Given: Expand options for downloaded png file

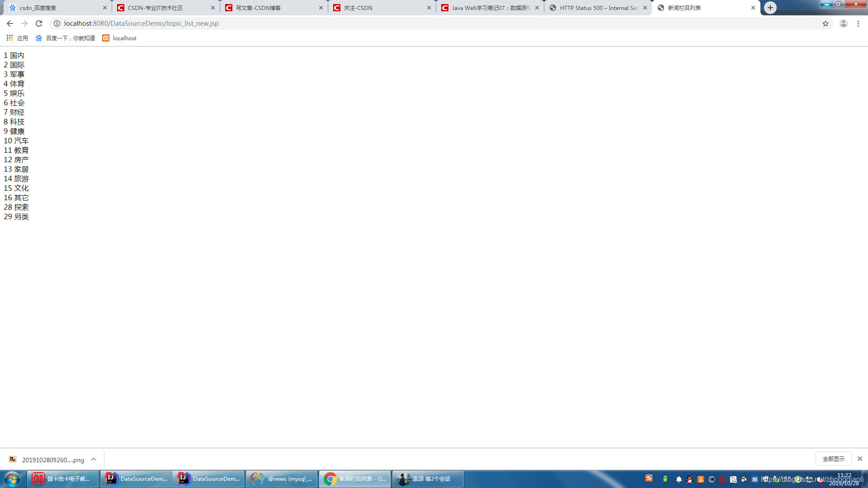Looking at the screenshot, I should point(94,460).
